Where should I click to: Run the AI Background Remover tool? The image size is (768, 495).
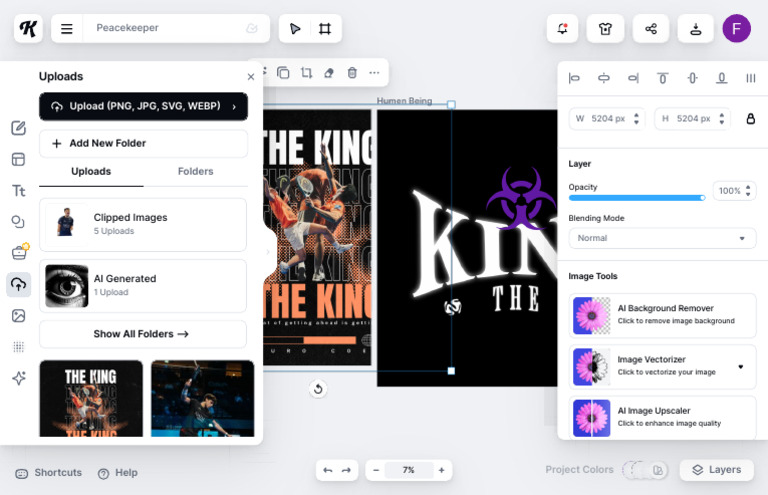point(662,315)
